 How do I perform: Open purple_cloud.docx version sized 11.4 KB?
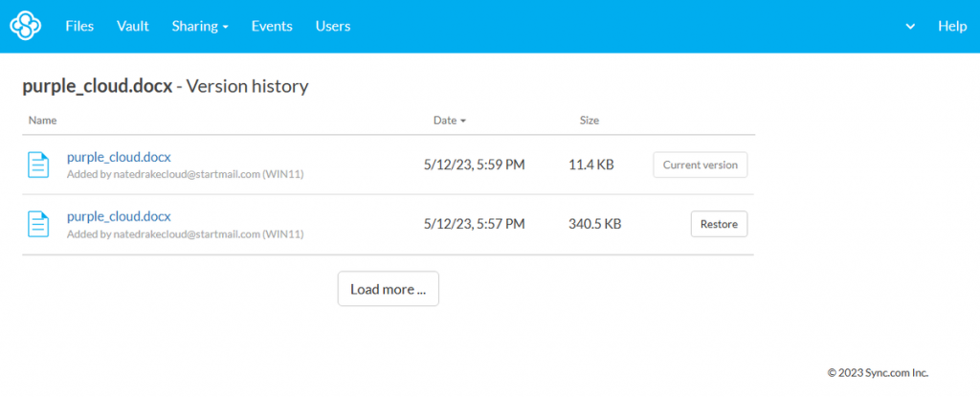coord(119,157)
